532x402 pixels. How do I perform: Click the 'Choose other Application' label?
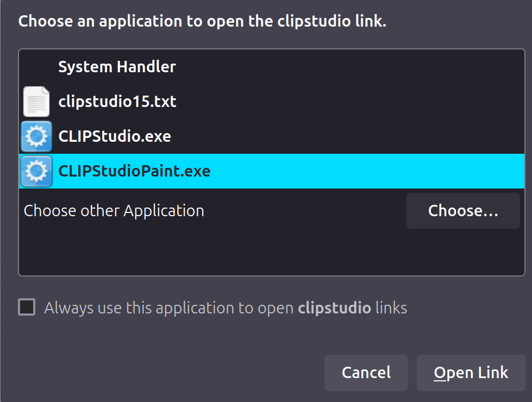[x=114, y=211]
